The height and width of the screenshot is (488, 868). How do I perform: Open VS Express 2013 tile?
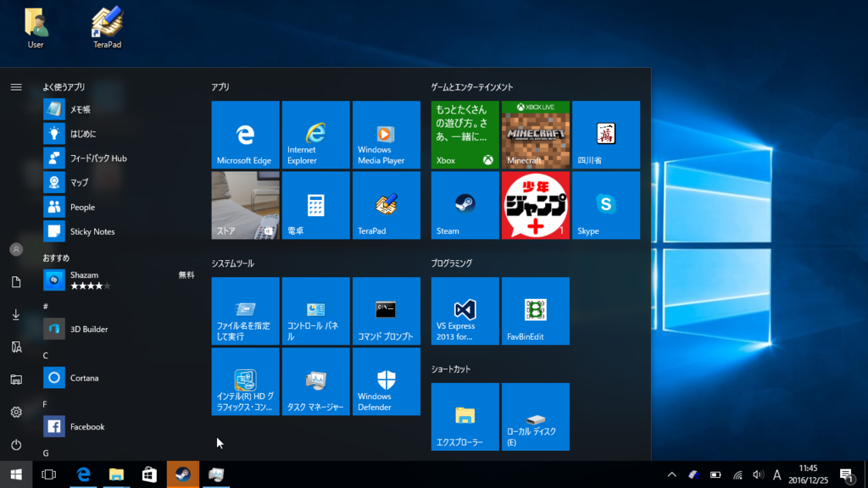coord(465,311)
